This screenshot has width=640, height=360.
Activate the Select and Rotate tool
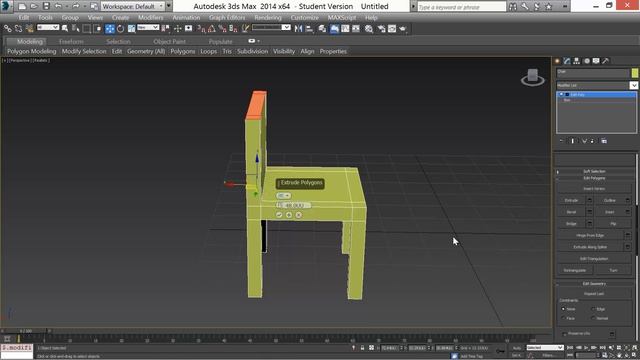click(120, 29)
